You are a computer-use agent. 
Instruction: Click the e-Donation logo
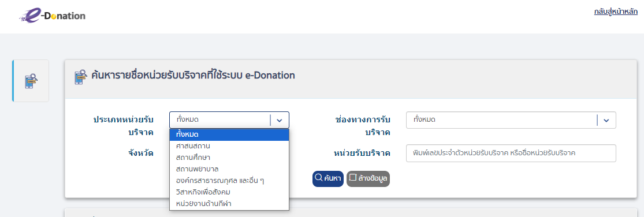[52, 16]
